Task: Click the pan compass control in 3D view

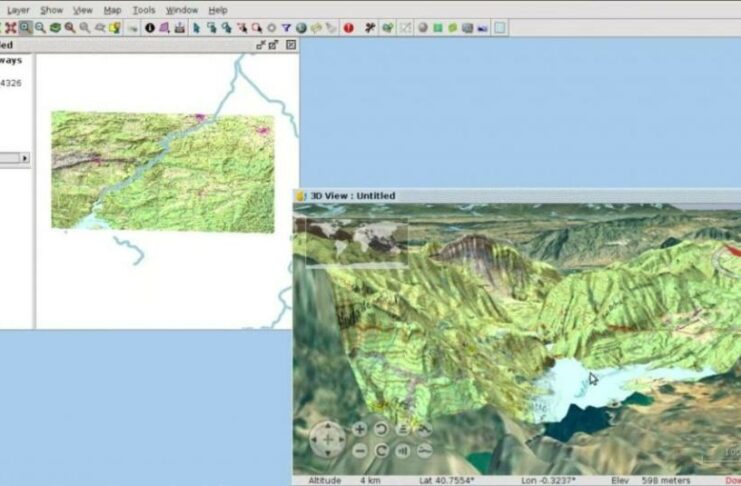Action: (326, 439)
